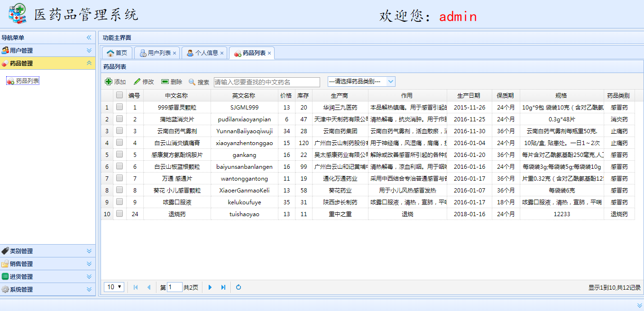Click the cell SJGML999
644x311 pixels.
pos(244,107)
